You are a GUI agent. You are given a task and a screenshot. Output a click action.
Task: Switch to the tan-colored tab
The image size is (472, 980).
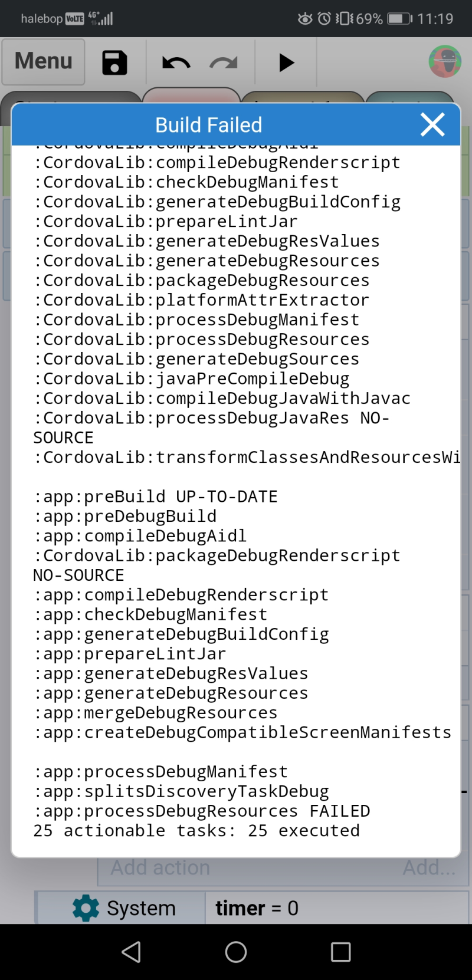pyautogui.click(x=303, y=97)
